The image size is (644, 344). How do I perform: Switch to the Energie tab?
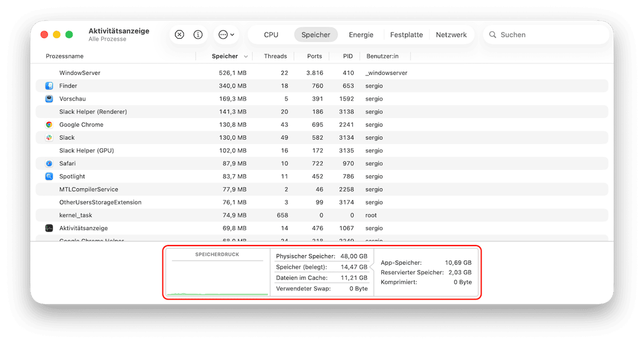click(361, 34)
